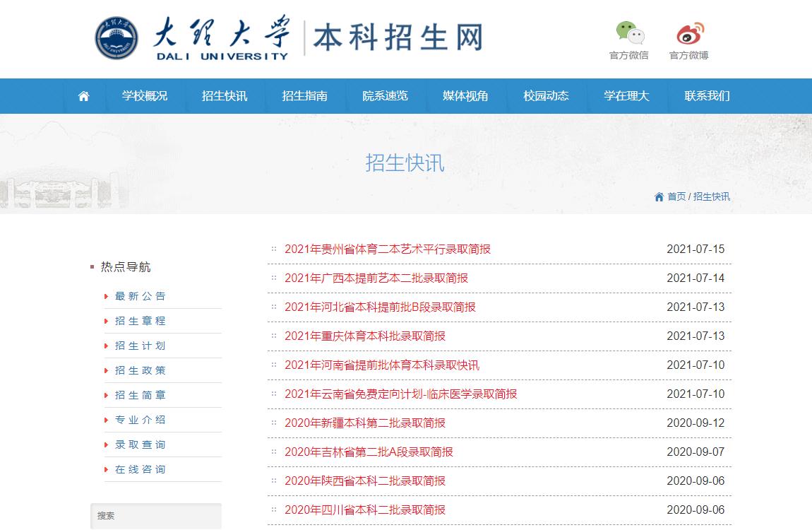The image size is (812, 530).
Task: Open article 2021年广西本提前艺本二批录取简报
Action: click(376, 278)
